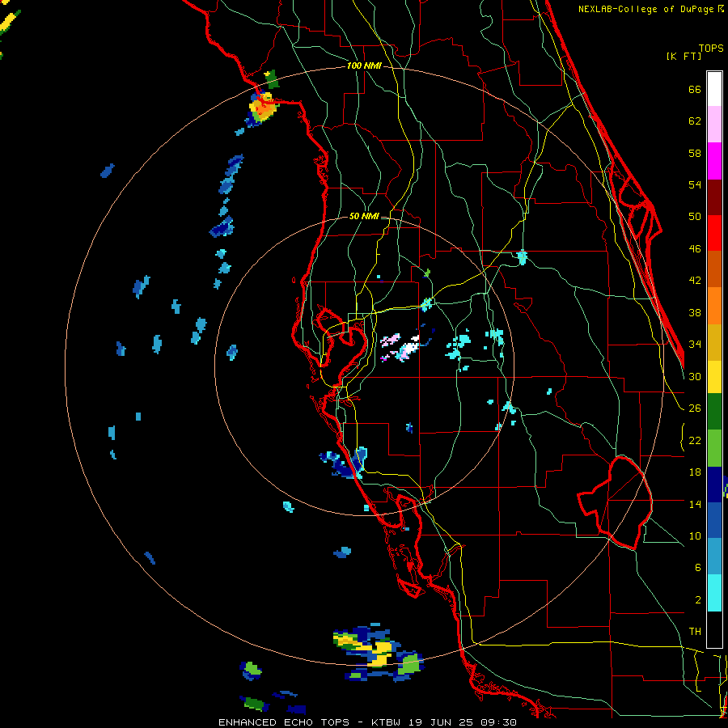728x728 pixels.
Task: Select the medium blue legend band
Action: (x=714, y=521)
